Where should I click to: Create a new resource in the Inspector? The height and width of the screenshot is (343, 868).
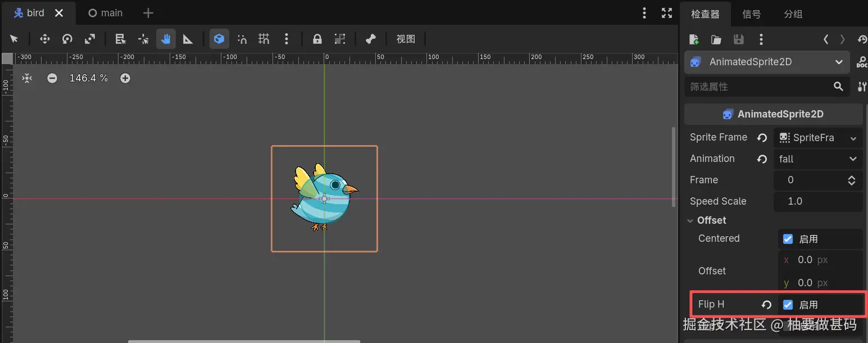pyautogui.click(x=693, y=39)
